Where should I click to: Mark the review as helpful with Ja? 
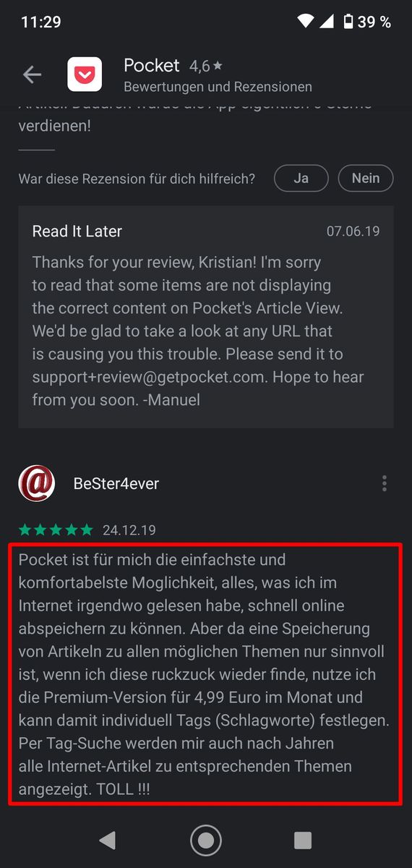point(301,178)
